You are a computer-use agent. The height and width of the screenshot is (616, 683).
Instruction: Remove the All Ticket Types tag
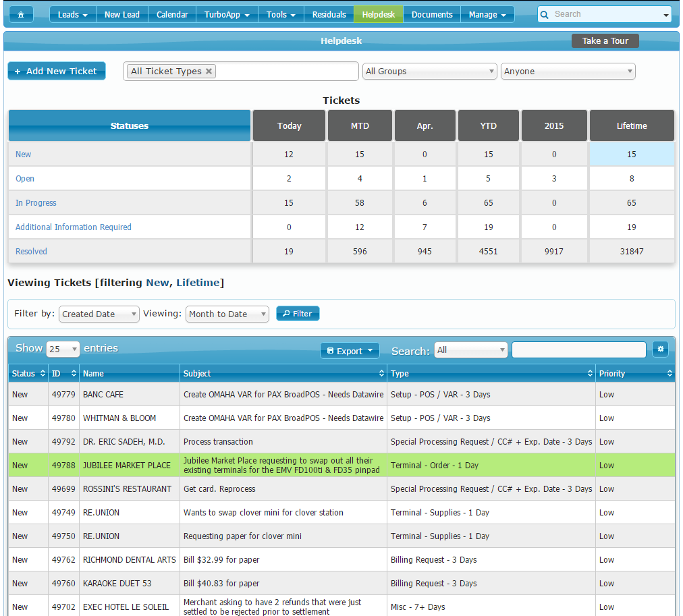(x=209, y=71)
